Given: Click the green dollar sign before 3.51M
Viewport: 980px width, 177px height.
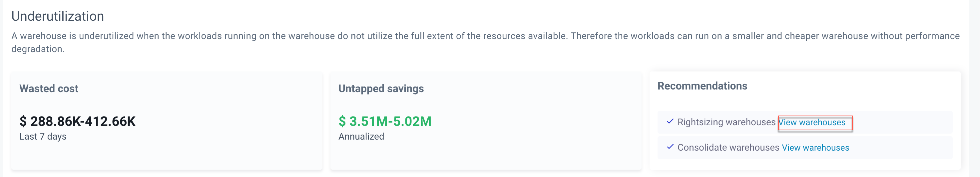Looking at the screenshot, I should [342, 121].
